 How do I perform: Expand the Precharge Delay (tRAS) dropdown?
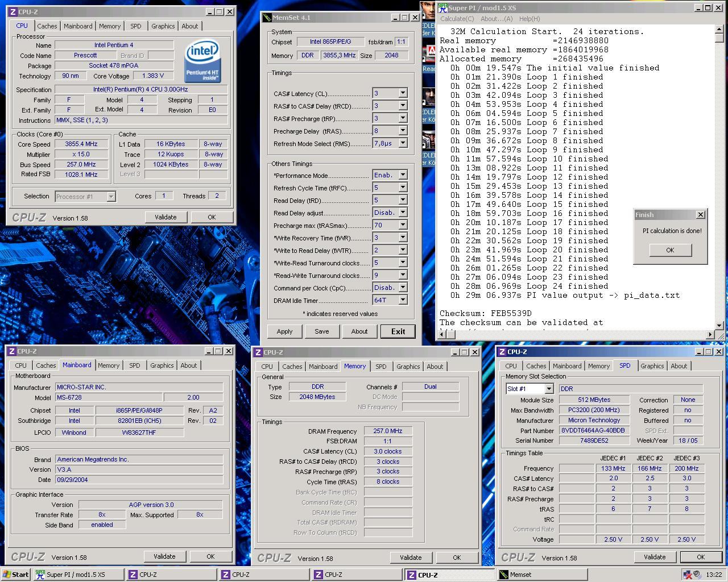403,131
